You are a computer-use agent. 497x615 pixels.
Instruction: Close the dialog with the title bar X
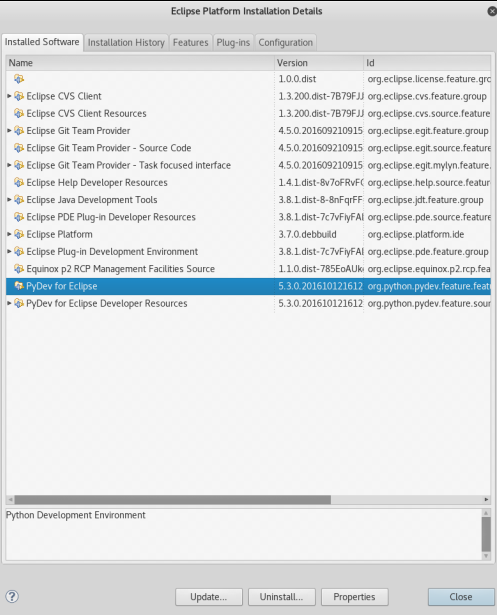(x=492, y=11)
